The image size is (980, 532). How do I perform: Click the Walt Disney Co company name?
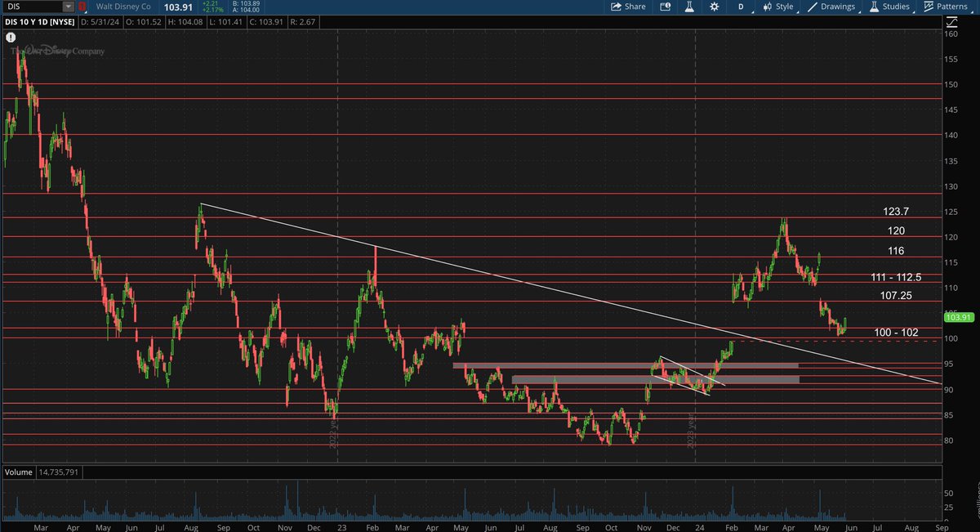pyautogui.click(x=122, y=7)
